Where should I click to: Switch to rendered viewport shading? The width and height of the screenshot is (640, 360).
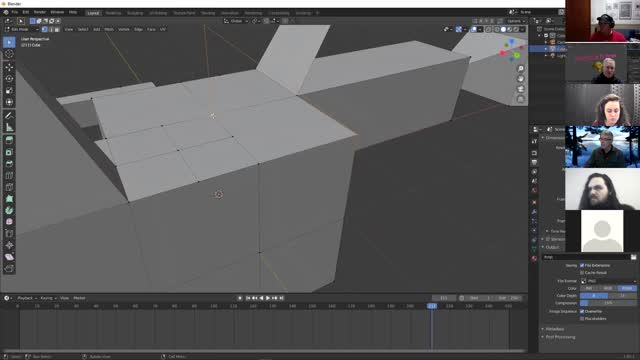(x=516, y=29)
